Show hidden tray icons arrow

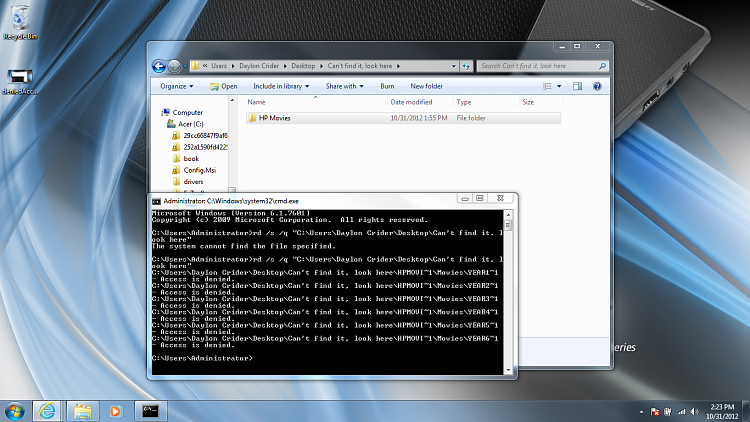(641, 411)
